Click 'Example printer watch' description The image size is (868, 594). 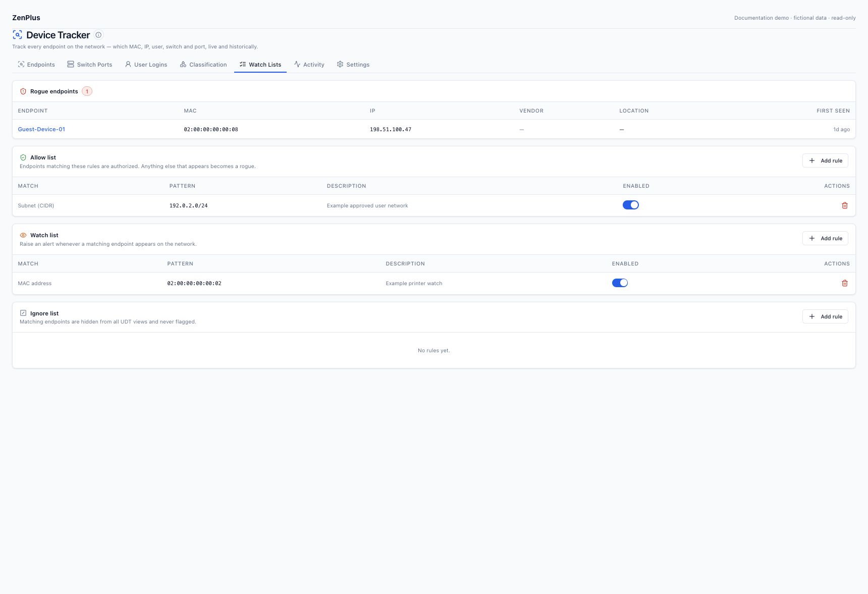click(414, 284)
